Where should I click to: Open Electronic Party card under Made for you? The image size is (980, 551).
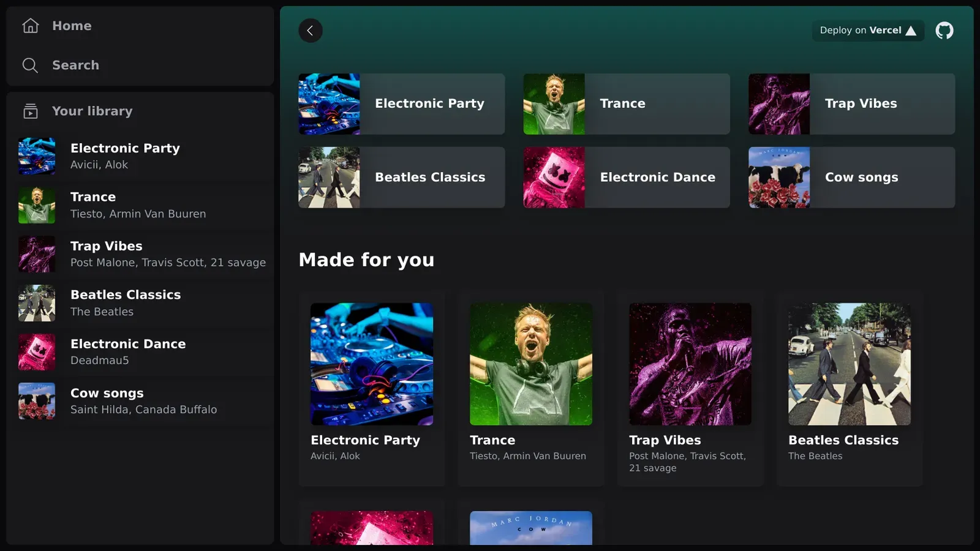(372, 388)
